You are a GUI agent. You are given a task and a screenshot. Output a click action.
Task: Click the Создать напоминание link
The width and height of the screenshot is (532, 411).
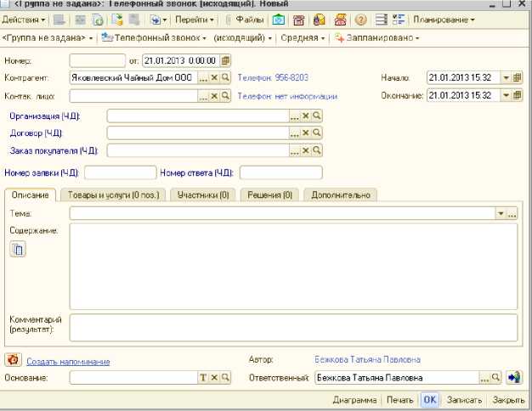click(x=68, y=362)
